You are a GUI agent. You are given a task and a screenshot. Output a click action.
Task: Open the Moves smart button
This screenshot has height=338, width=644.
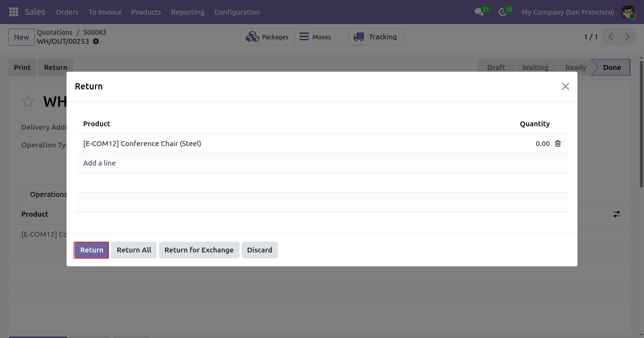tap(322, 37)
